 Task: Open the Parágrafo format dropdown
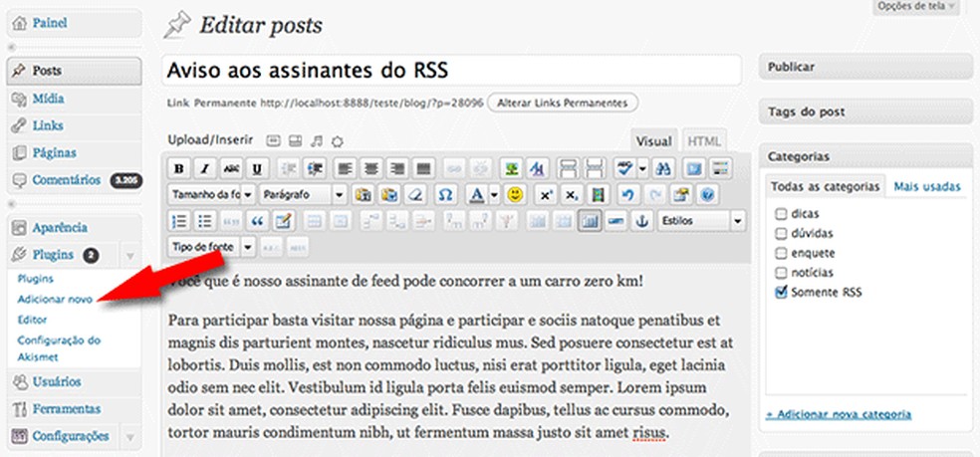coord(303,195)
